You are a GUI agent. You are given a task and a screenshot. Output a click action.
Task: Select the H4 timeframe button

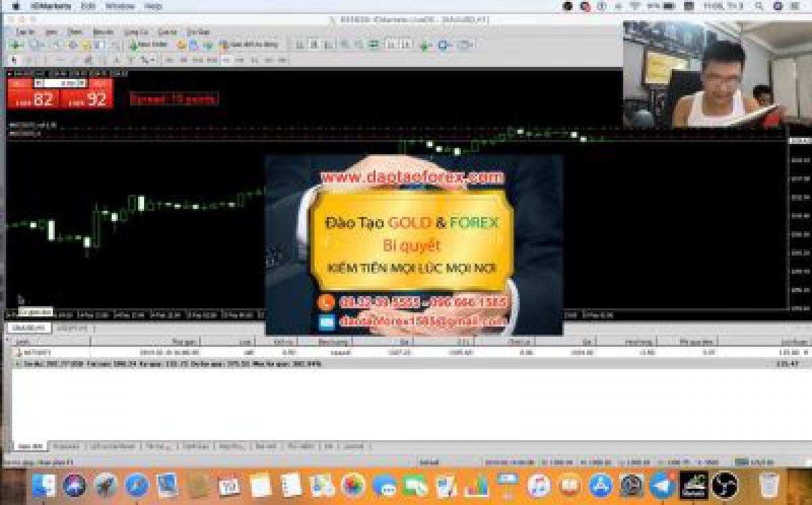tap(240, 60)
